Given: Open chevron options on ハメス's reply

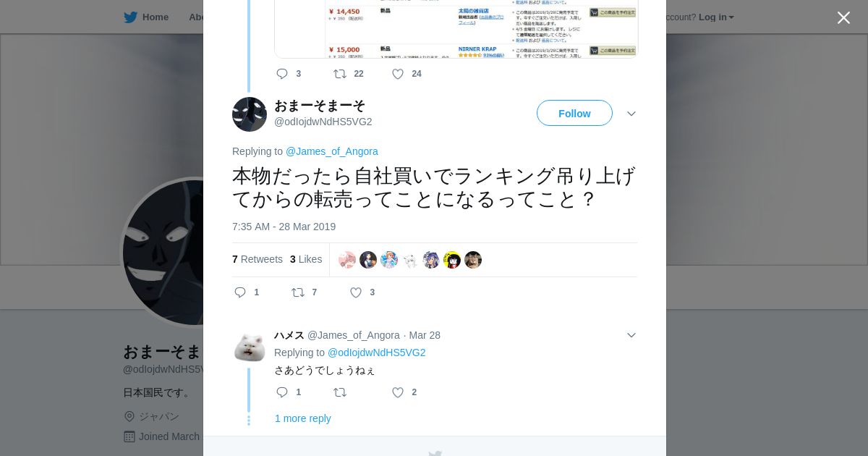Looking at the screenshot, I should coord(631,335).
